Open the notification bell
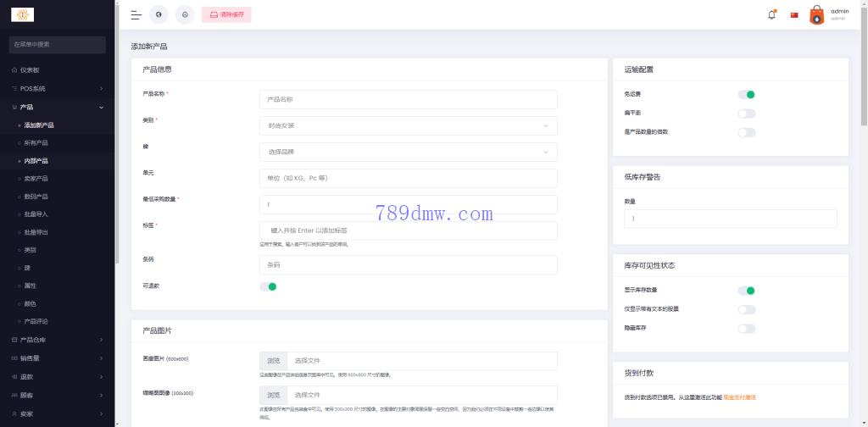This screenshot has width=868, height=427. pyautogui.click(x=771, y=14)
